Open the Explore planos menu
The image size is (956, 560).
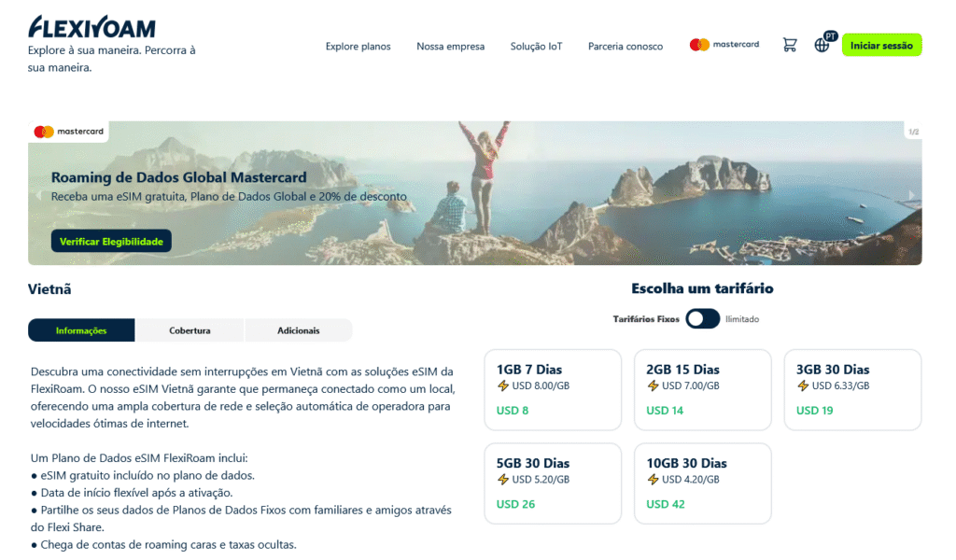tap(358, 46)
